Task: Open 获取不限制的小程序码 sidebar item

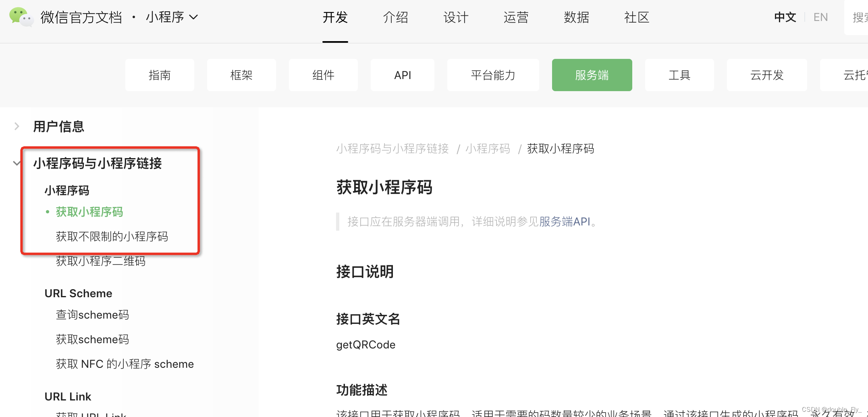Action: pyautogui.click(x=112, y=237)
